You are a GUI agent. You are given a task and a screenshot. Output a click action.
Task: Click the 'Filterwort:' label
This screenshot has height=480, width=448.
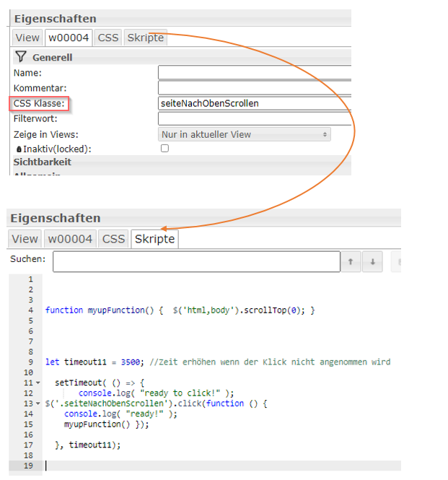click(x=35, y=118)
